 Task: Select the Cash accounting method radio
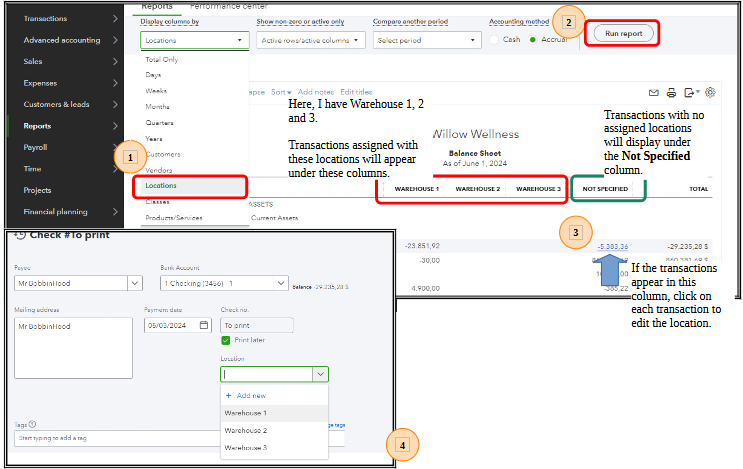(494, 40)
